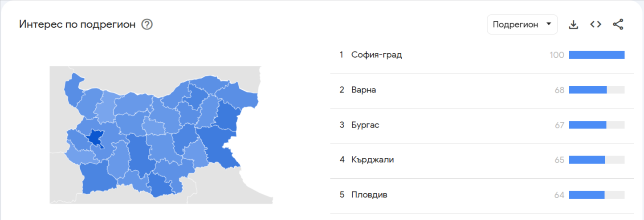Click the Бургас interest bar at 67
This screenshot has height=220, width=644.
pos(597,125)
